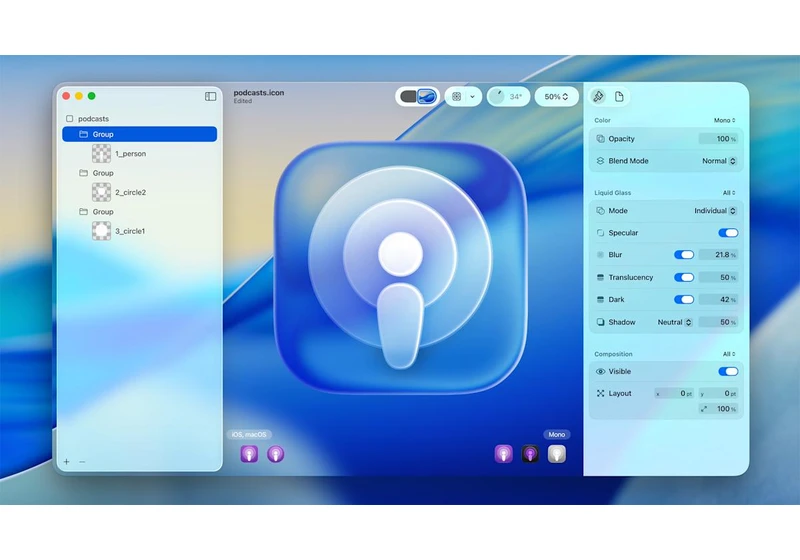Select the 3_circle1 layer
800x560 pixels.
click(130, 231)
